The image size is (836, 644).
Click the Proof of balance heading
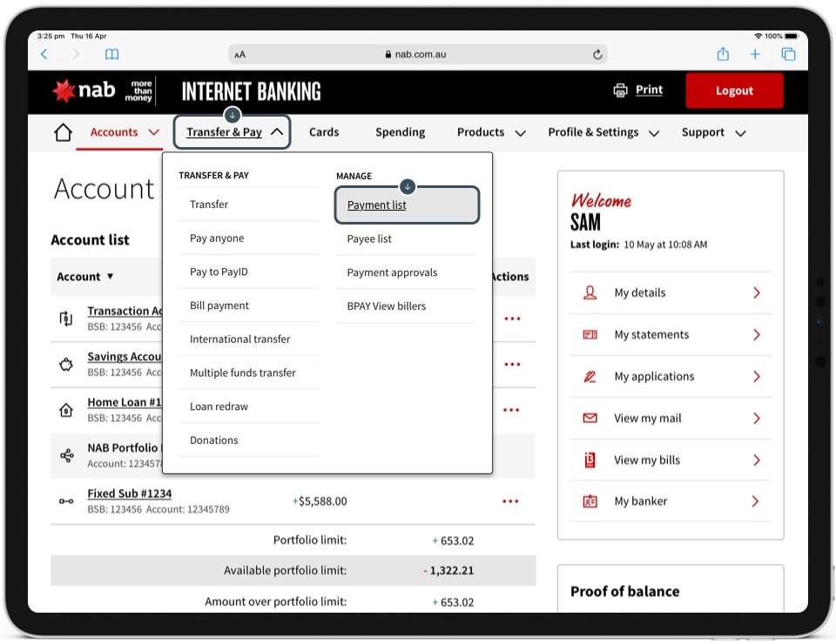(624, 591)
